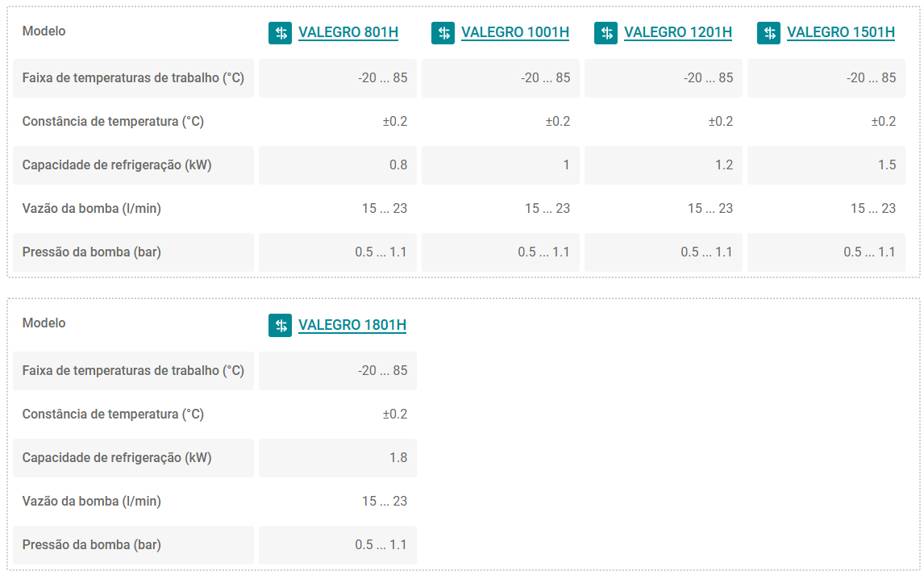Screen dimensions: 924x579
Task: Click compare icon beside VALEGRO 801H
Action: [280, 33]
